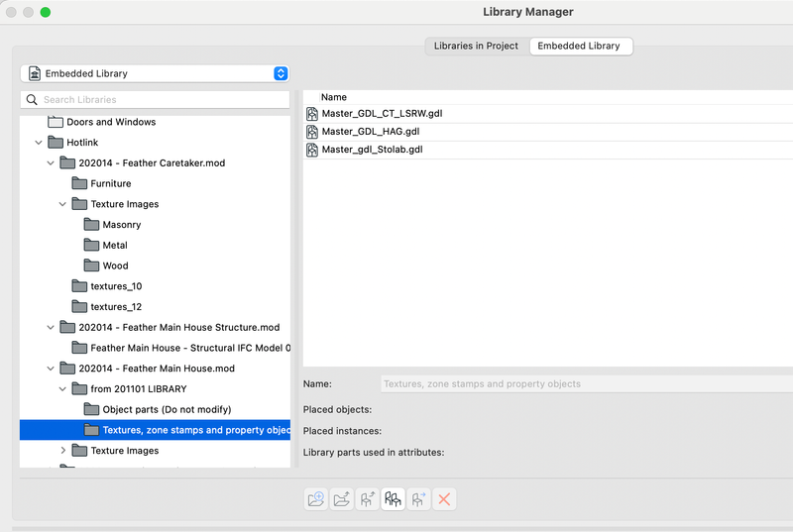Click the Master_gdl_Stolab.gdl file icon

click(312, 150)
